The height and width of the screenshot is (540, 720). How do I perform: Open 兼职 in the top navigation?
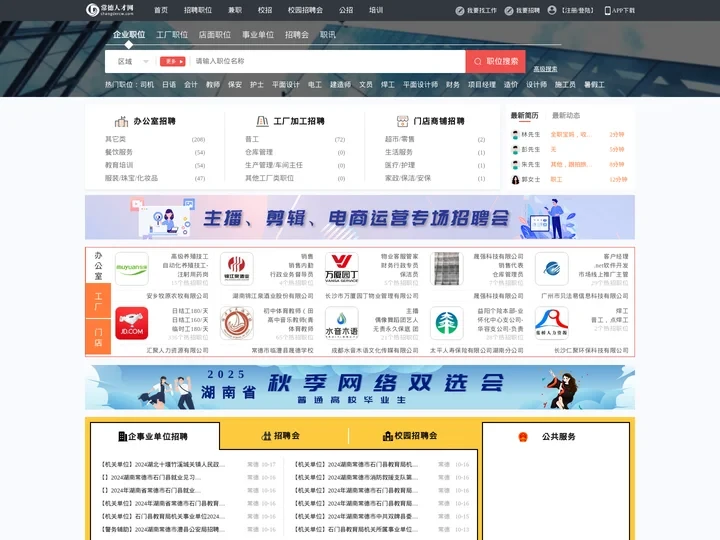tap(235, 10)
